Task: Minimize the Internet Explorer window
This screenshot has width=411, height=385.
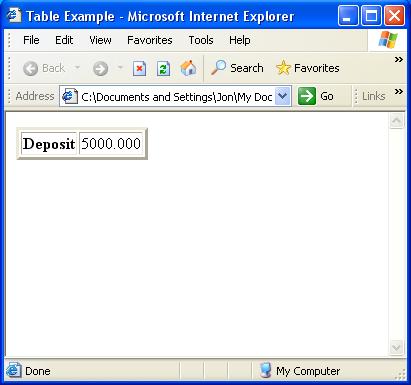Action: [348, 15]
